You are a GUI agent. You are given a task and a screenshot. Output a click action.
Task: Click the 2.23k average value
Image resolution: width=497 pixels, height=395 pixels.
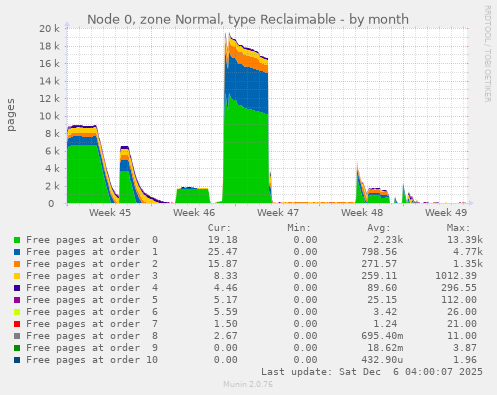(x=388, y=240)
